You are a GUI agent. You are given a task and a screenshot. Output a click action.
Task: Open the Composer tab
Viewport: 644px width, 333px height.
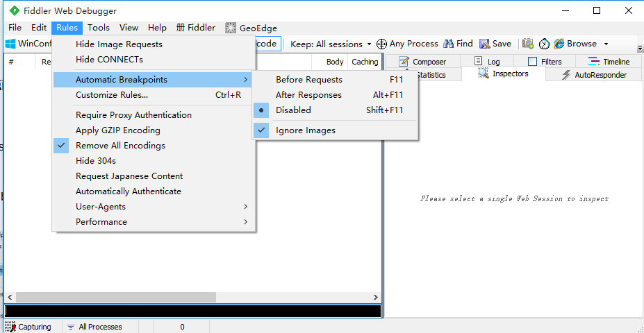click(422, 62)
